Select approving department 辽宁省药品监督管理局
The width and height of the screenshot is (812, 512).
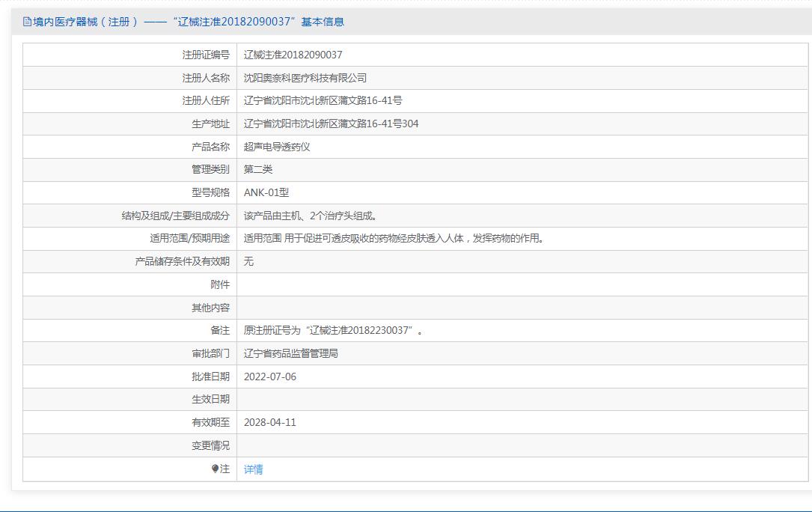(x=291, y=353)
